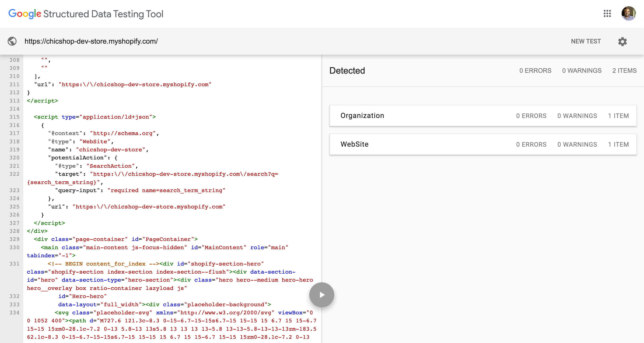
Task: Click the div class="page-container" line
Action: 116,239
